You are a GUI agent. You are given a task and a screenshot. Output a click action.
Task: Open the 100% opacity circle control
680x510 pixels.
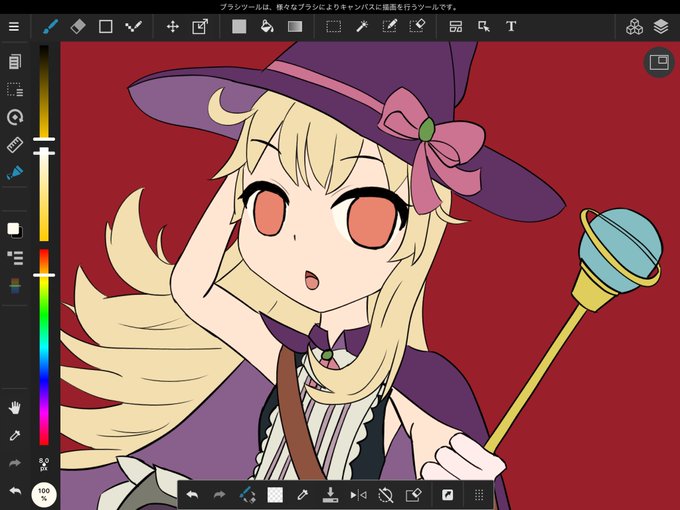coord(44,494)
